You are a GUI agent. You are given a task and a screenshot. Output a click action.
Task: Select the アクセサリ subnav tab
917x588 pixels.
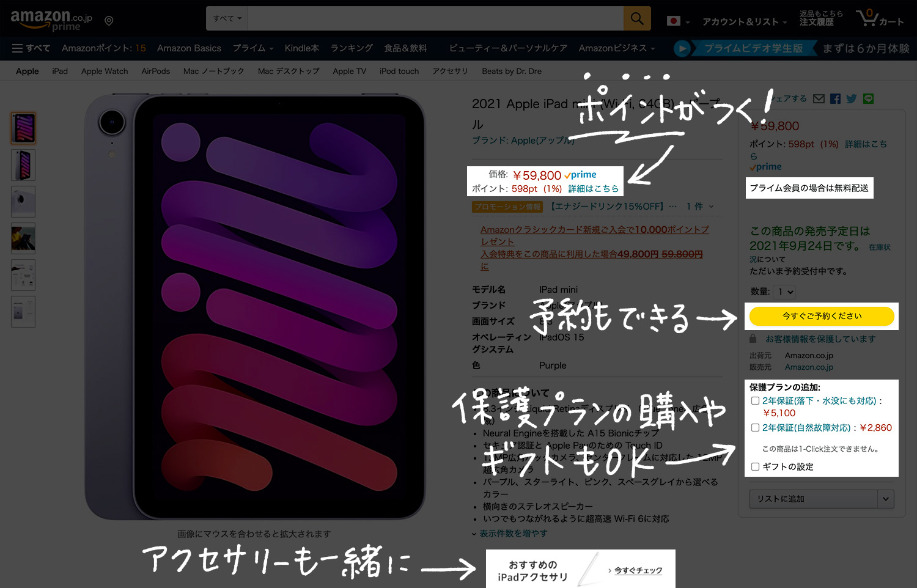pos(450,71)
